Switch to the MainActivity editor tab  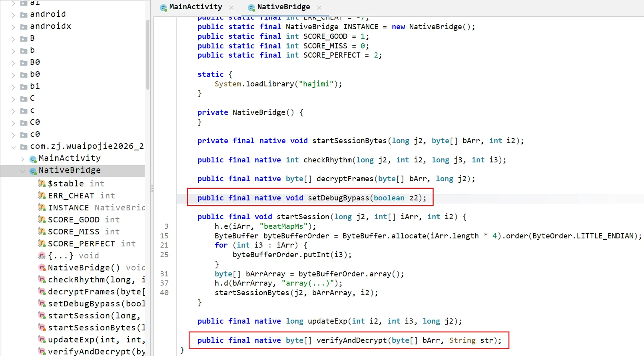point(195,7)
